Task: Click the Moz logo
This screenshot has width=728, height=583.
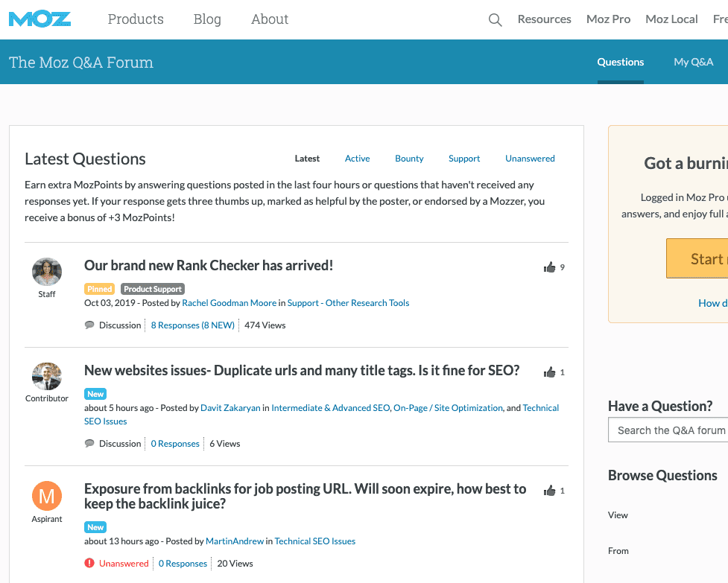Action: 40,19
